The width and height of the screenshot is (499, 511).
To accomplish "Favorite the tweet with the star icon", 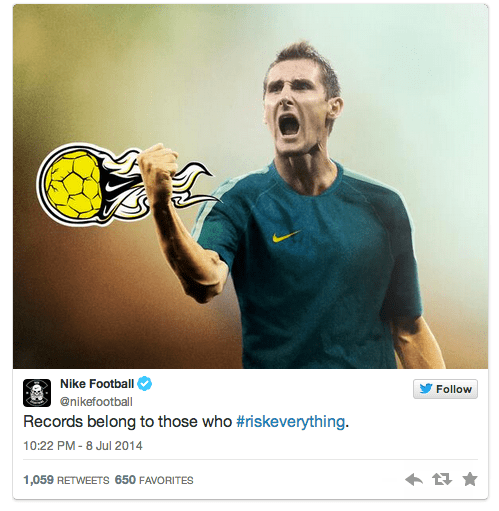I will (x=470, y=479).
